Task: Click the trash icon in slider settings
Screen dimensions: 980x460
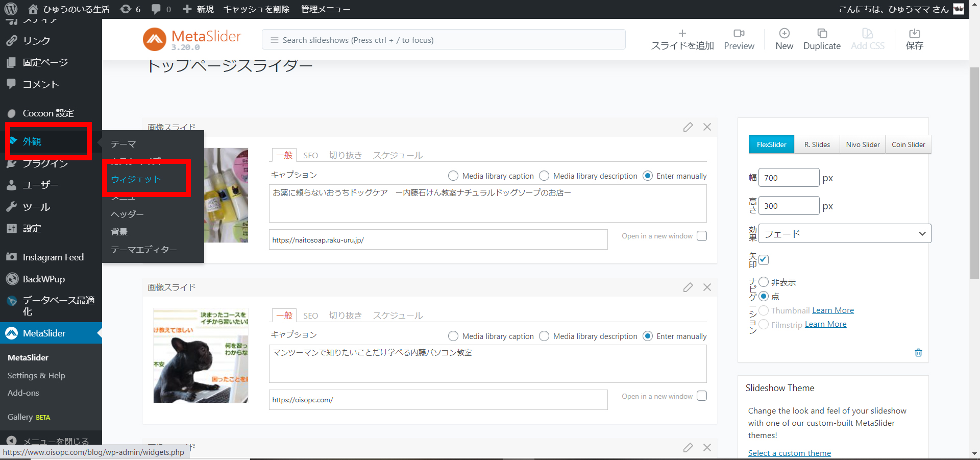Action: [x=918, y=353]
